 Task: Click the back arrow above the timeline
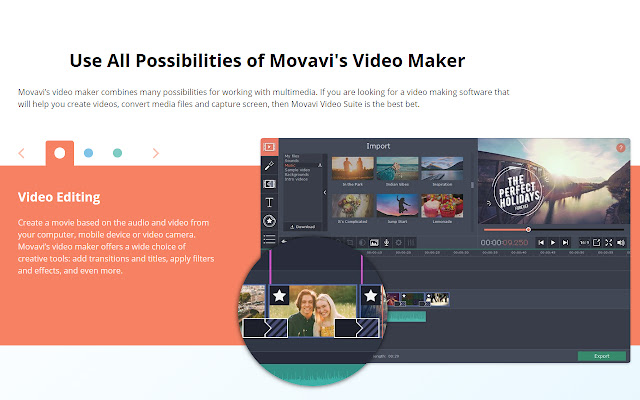[284, 242]
